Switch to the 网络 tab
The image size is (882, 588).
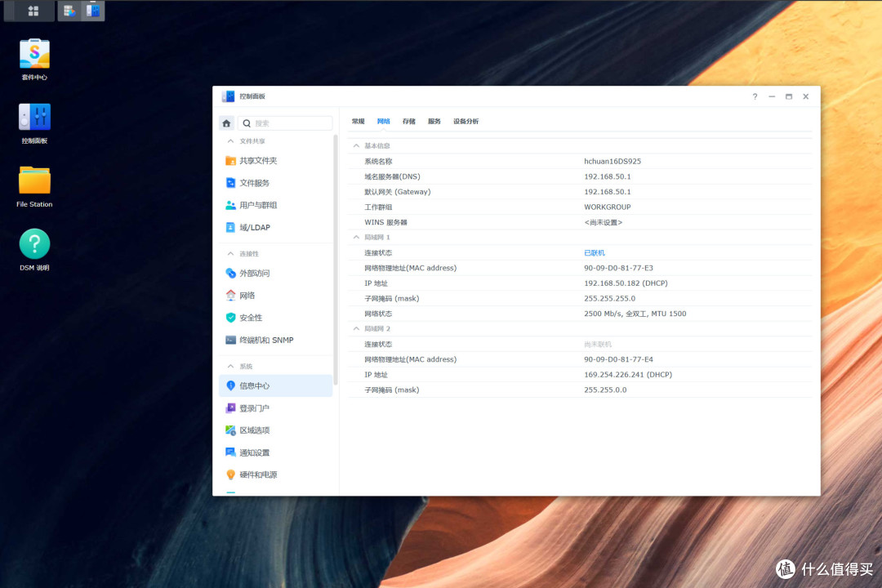[384, 122]
